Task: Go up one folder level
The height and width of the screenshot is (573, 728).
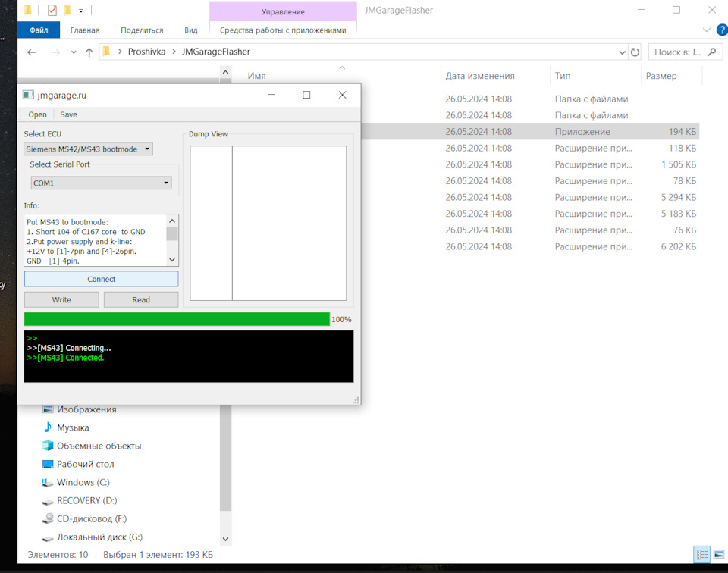Action: click(89, 52)
